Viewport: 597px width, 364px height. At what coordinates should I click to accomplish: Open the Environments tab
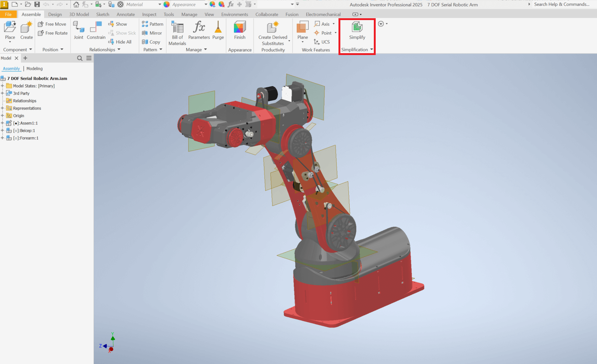pos(235,15)
